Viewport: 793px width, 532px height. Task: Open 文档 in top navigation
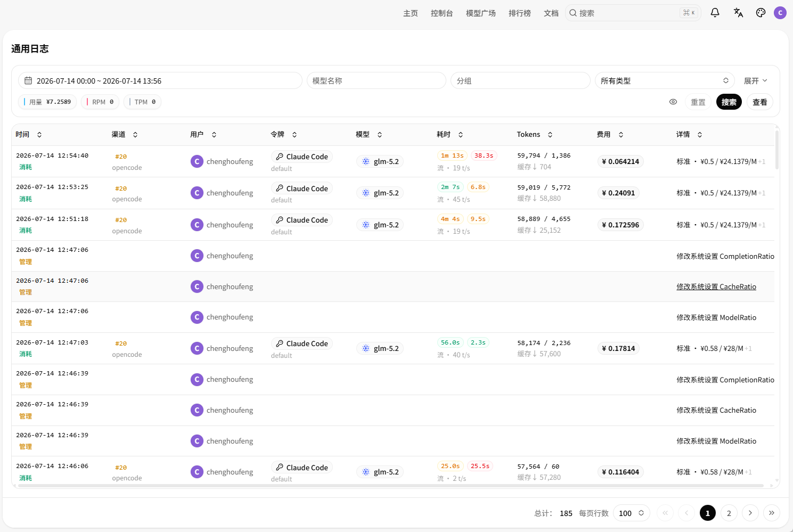[551, 13]
